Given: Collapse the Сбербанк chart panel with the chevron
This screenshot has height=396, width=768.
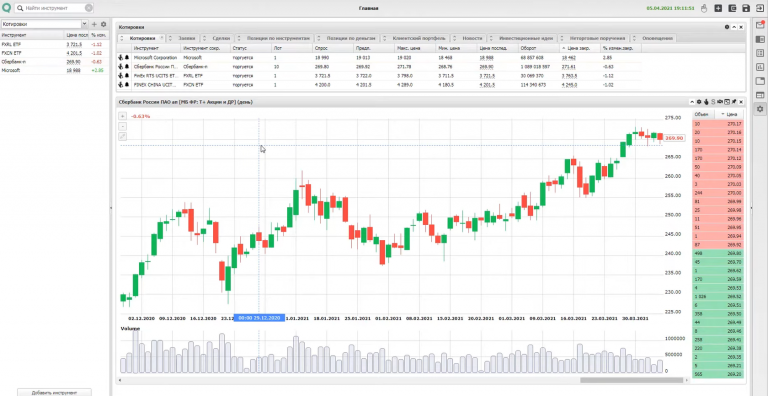Looking at the screenshot, I should 692,102.
